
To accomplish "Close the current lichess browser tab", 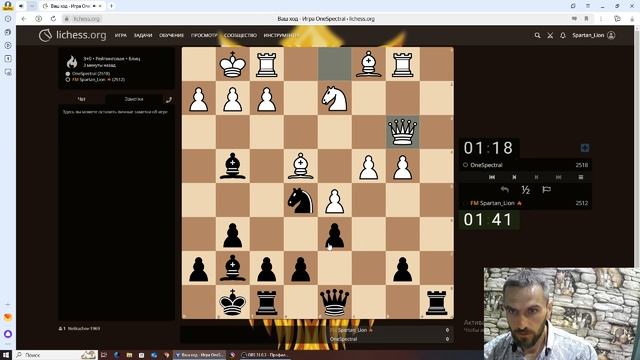I will 100,6.
